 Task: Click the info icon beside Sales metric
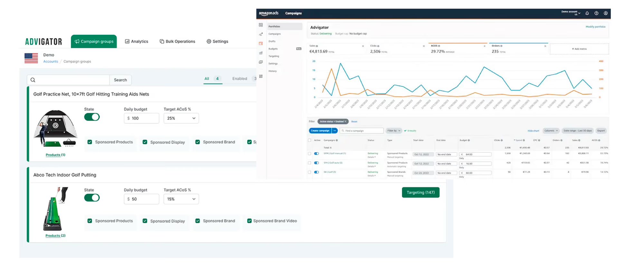(x=317, y=46)
